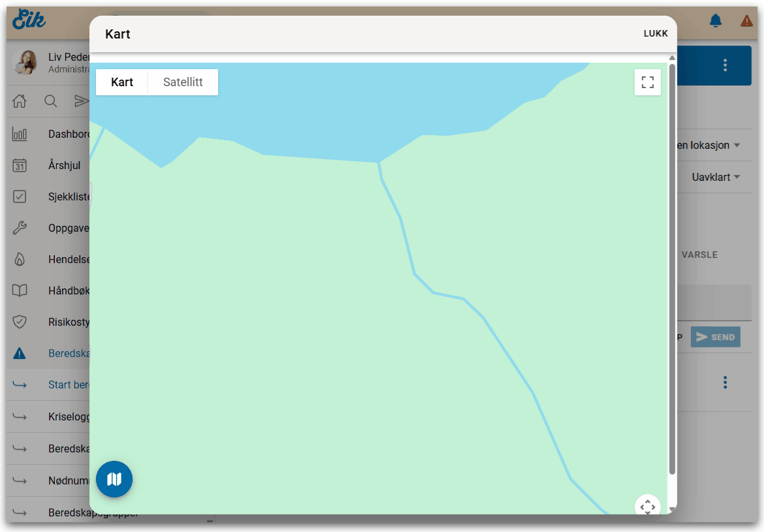Click the fullscreen map toggle icon
The width and height of the screenshot is (764, 532).
pos(647,82)
